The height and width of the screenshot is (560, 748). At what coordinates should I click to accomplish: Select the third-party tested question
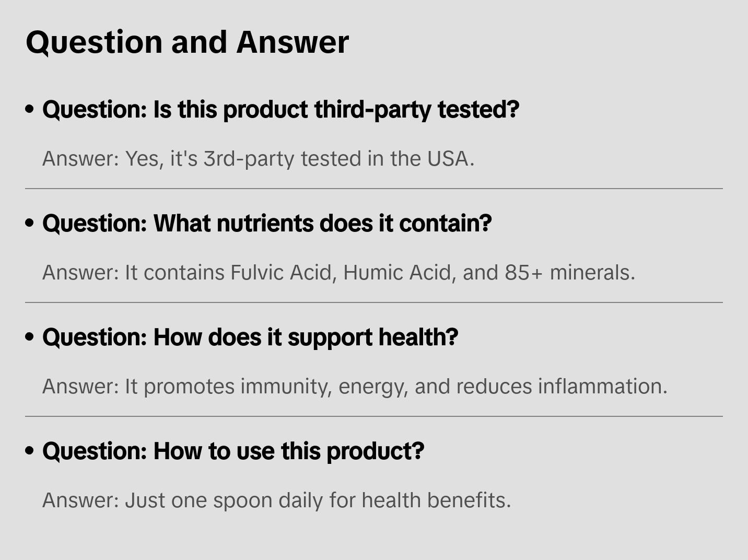click(x=280, y=110)
